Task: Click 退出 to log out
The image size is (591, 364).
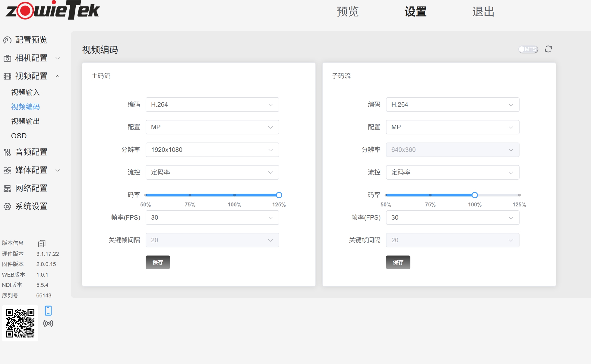Action: pos(483,12)
